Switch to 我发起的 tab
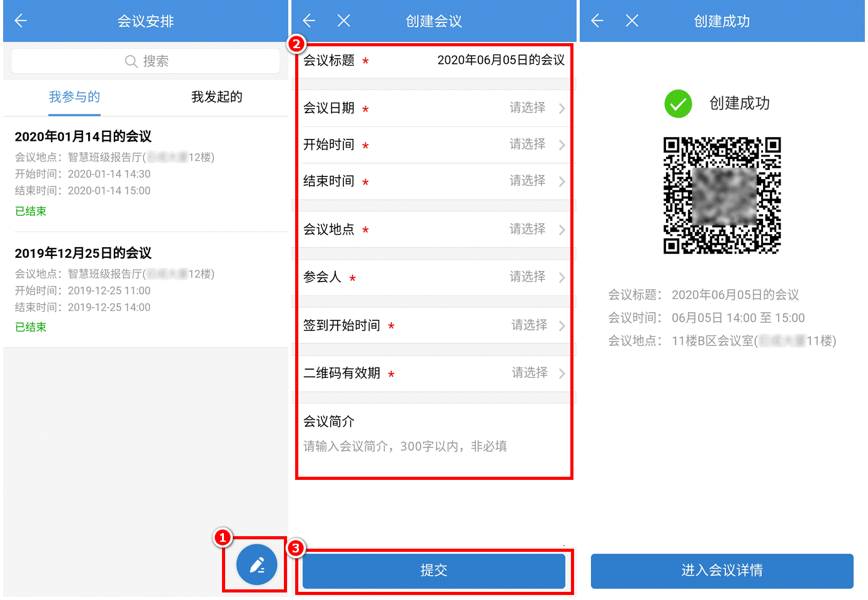The height and width of the screenshot is (600, 868). point(216,97)
